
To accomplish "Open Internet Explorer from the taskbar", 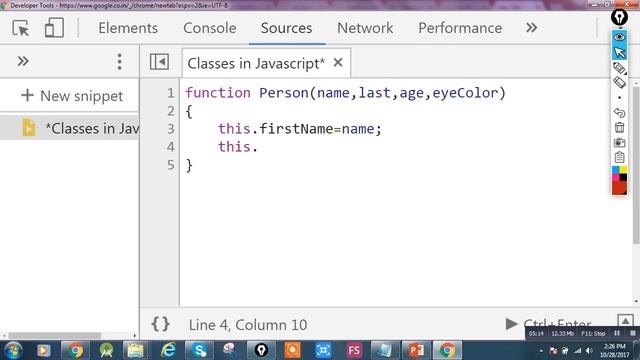I will coord(167,350).
